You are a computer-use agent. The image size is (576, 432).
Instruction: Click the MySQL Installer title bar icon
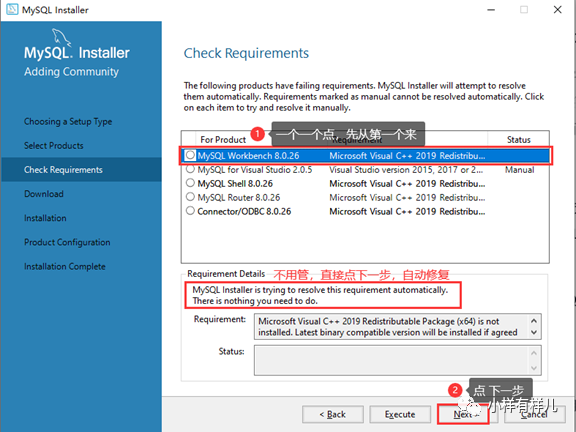[12, 10]
